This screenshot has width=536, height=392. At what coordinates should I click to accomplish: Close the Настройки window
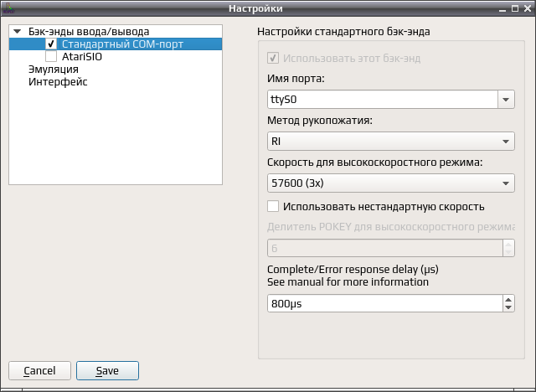[528, 8]
